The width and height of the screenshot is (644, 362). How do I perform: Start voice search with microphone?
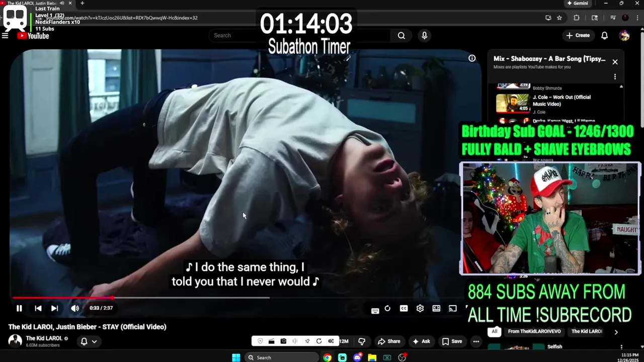(424, 35)
